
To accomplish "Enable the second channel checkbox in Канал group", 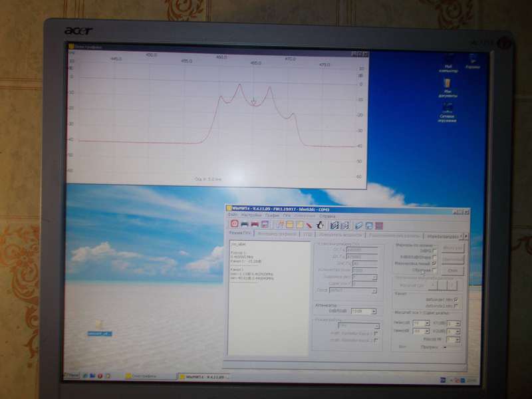I will [x=456, y=306].
